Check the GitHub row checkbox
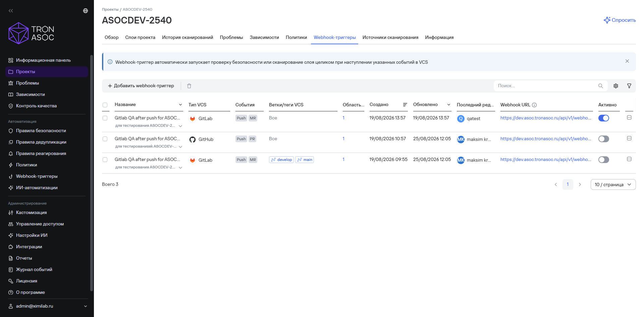This screenshot has height=317, width=644. (x=105, y=139)
